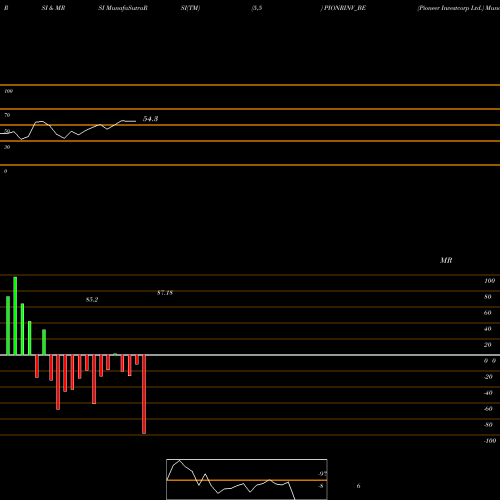Click the (5,5 parameter text in header
500x500 pixels.
(257, 8)
